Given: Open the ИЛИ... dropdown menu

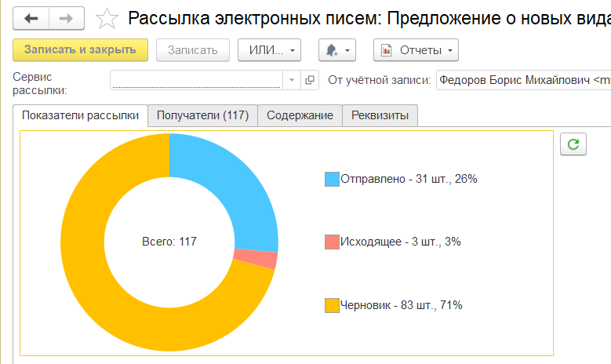Looking at the screenshot, I should tap(269, 50).
